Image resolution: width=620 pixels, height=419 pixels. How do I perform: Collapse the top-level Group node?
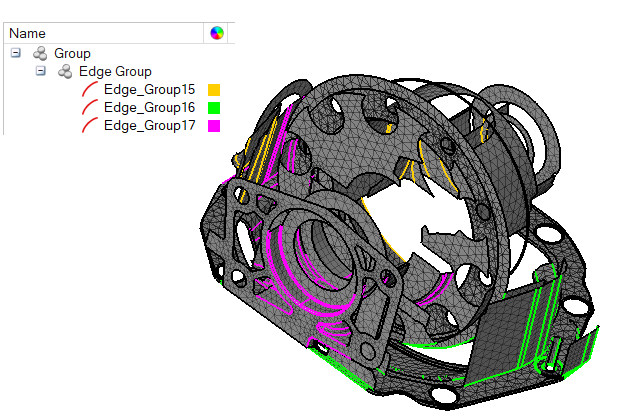(16, 53)
